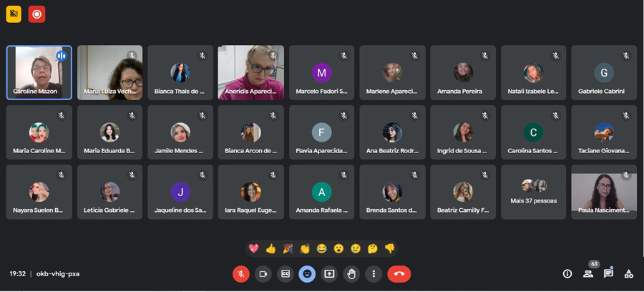The image size is (644, 292).
Task: Click the red recording indicator
Action: (36, 14)
